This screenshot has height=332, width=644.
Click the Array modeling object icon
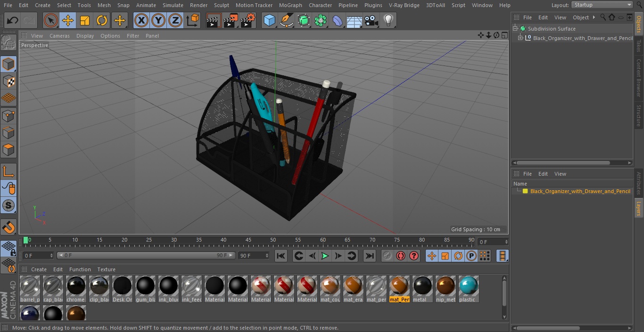[x=321, y=20]
